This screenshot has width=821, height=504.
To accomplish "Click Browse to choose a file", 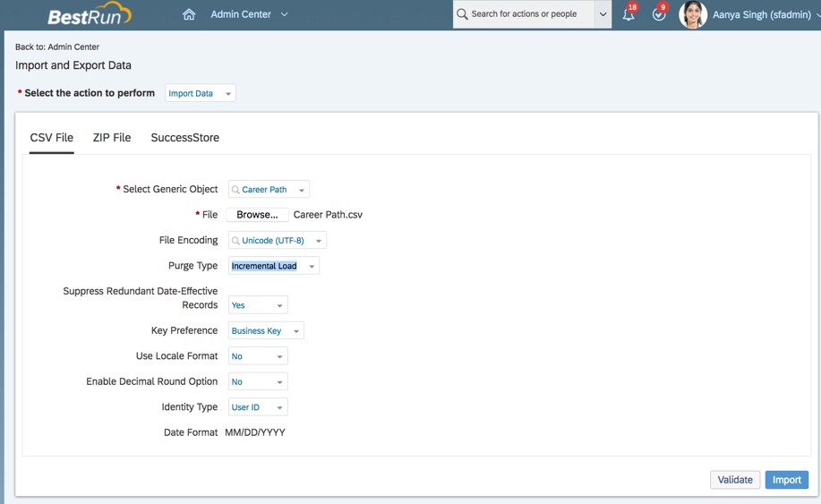I will [x=257, y=215].
